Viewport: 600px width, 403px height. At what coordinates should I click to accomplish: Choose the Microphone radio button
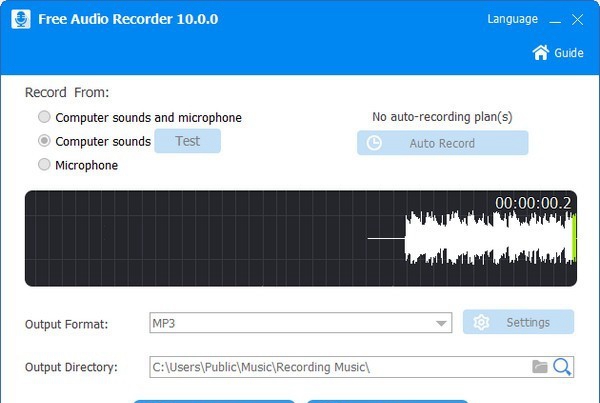coord(44,165)
